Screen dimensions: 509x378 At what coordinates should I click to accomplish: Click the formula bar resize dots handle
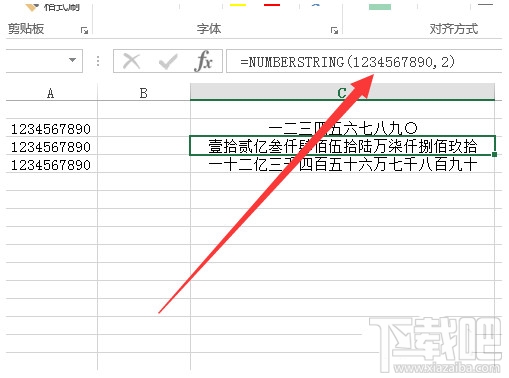point(98,61)
